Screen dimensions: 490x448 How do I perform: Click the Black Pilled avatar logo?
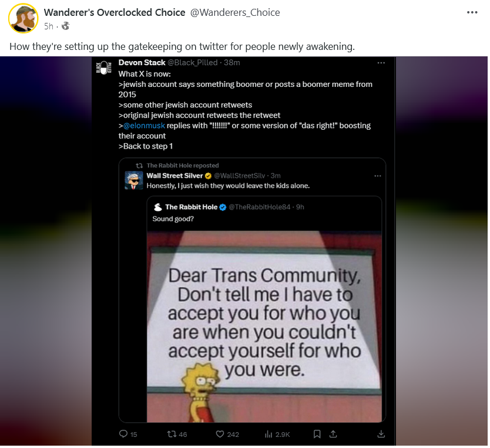pyautogui.click(x=104, y=68)
